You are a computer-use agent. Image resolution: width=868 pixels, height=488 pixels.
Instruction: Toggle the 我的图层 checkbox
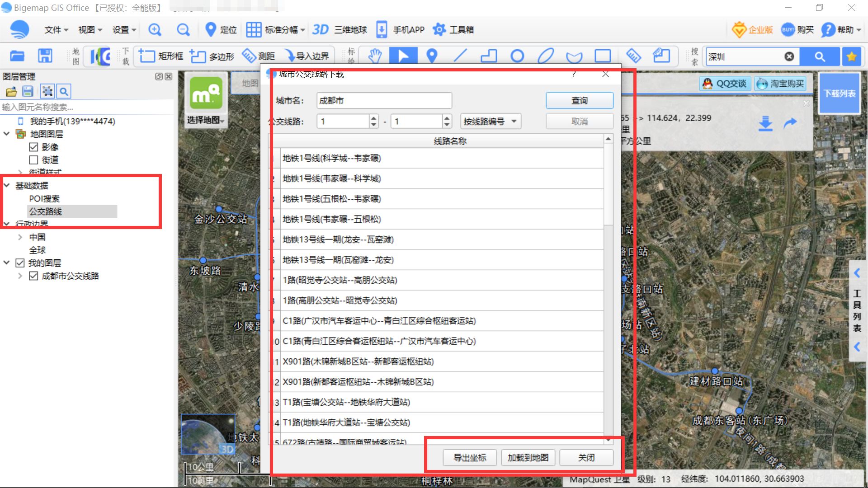(20, 263)
